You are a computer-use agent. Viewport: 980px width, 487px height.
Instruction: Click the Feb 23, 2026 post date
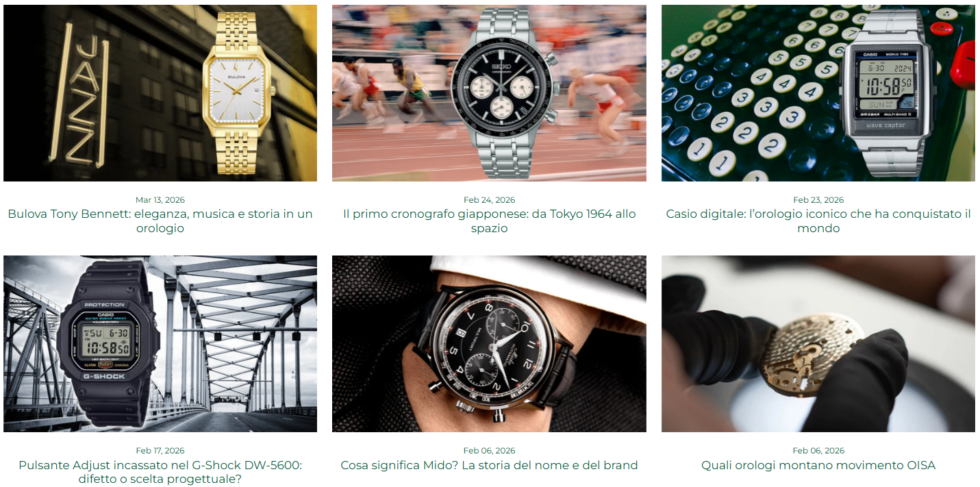818,200
